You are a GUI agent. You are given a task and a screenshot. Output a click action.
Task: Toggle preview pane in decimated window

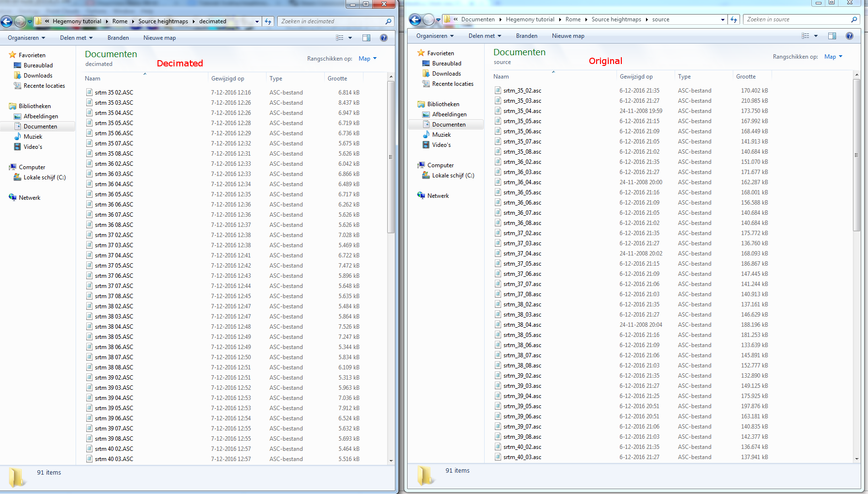click(366, 38)
